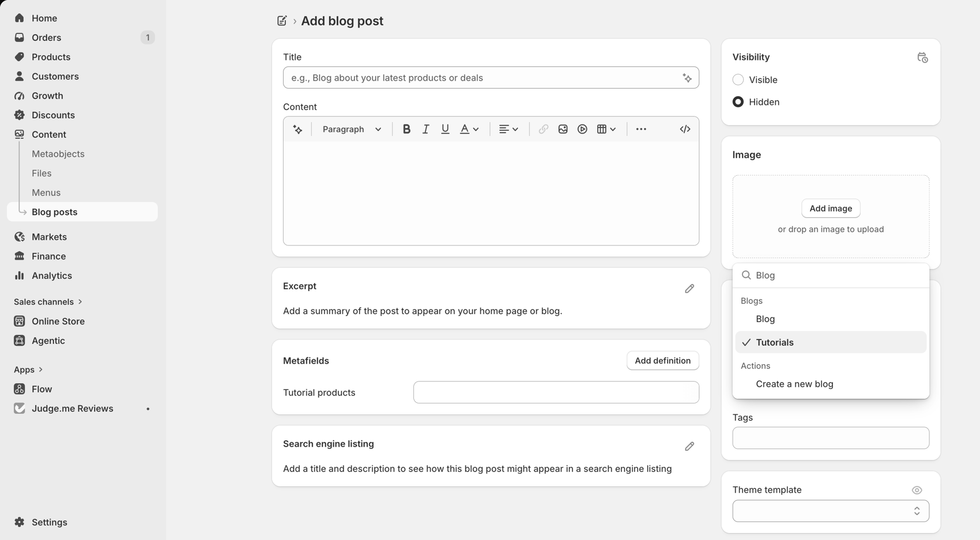Screen dimensions: 980x540
Task: Open the Theme template dropdown
Action: (831, 511)
